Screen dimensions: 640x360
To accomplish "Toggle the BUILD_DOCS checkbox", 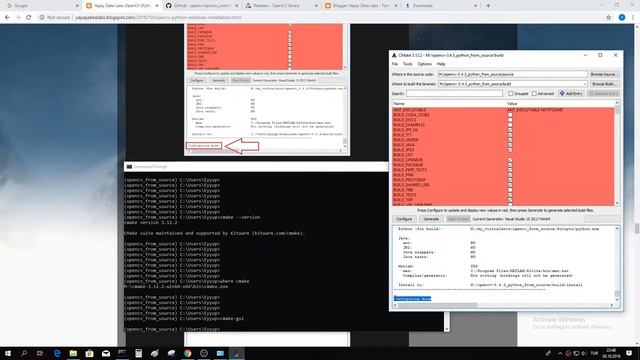I will tap(510, 120).
